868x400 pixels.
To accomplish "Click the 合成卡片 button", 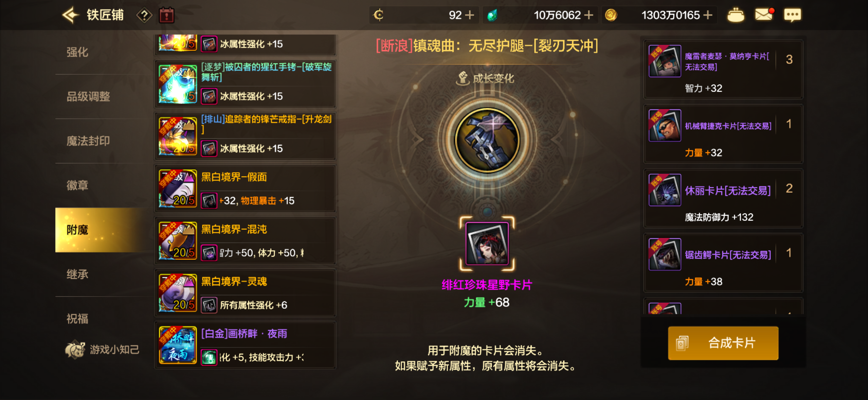I will (723, 343).
